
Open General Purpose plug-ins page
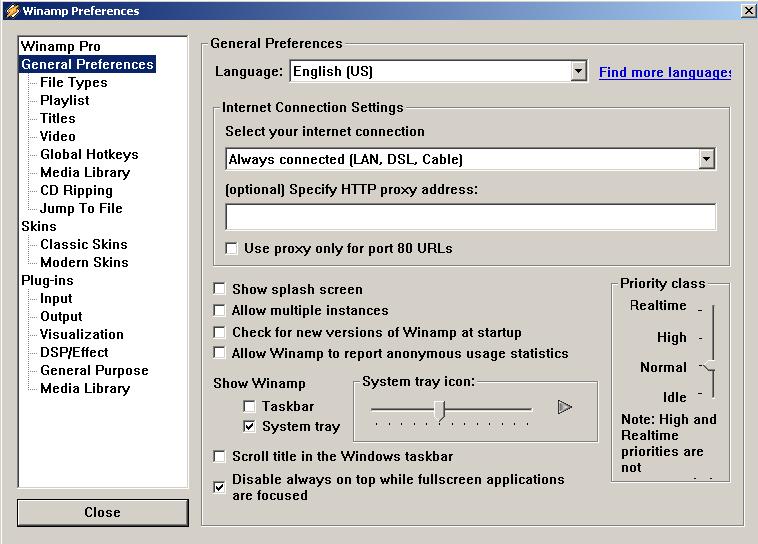coord(94,370)
